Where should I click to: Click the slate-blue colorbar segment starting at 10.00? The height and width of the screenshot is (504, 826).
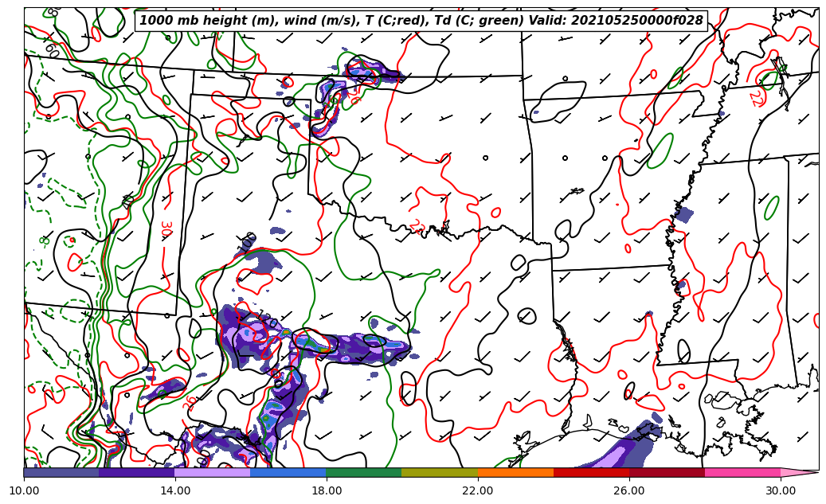coord(61,473)
